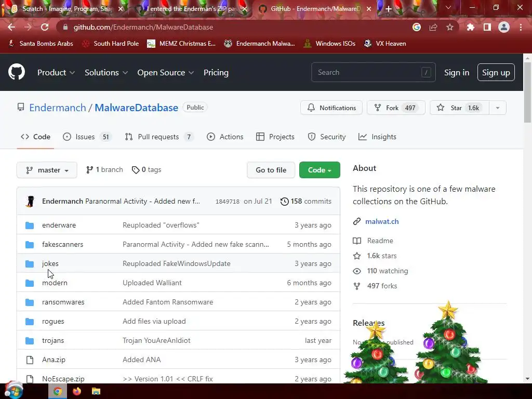Click the page vertical scrollbar thumb
The image size is (532, 399).
tap(528, 94)
